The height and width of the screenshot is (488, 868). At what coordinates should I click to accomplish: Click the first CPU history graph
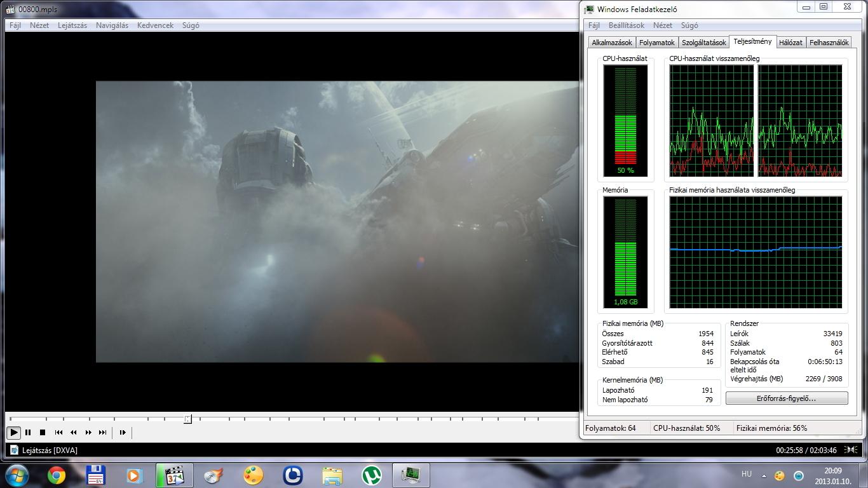click(712, 121)
